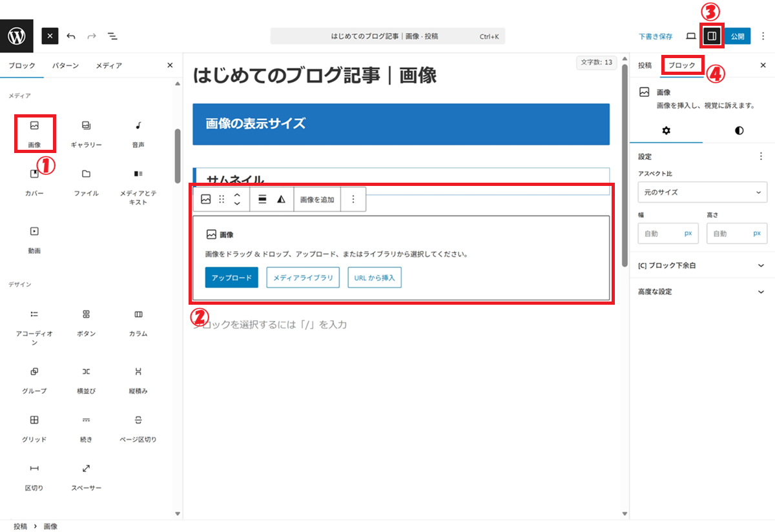Select the Audio (音声) block icon
This screenshot has height=532, width=775.
click(138, 133)
